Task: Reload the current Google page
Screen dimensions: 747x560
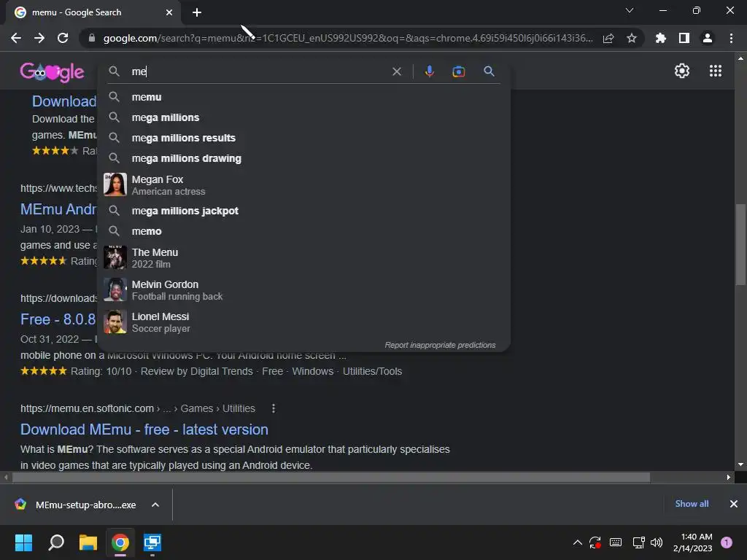Action: 63,38
